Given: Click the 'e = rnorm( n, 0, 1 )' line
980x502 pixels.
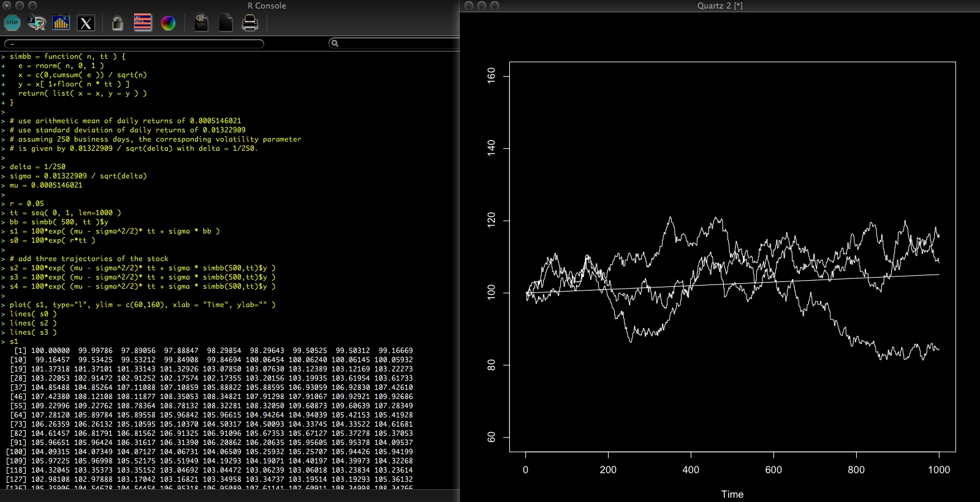Looking at the screenshot, I should point(61,66).
